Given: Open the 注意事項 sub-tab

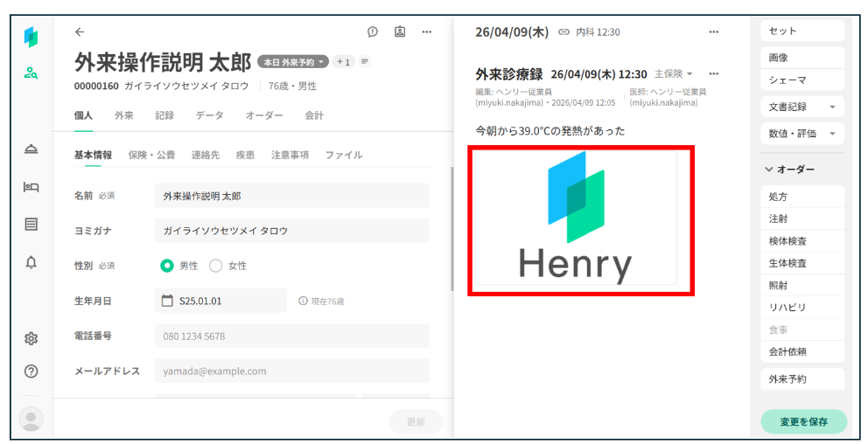Looking at the screenshot, I should (x=290, y=155).
